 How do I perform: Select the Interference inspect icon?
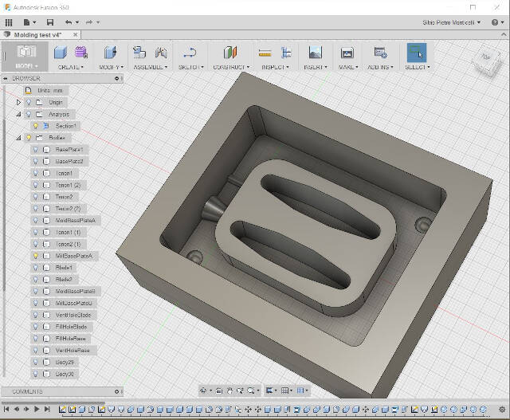tap(286, 53)
